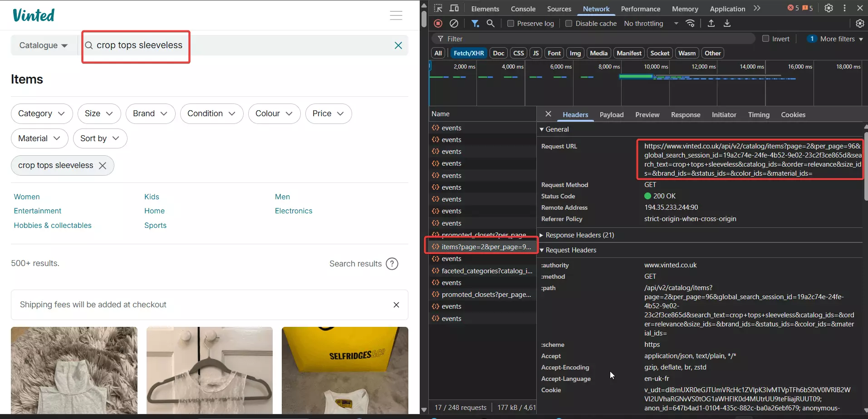Open the No throttling dropdown
This screenshot has width=868, height=419.
(651, 23)
